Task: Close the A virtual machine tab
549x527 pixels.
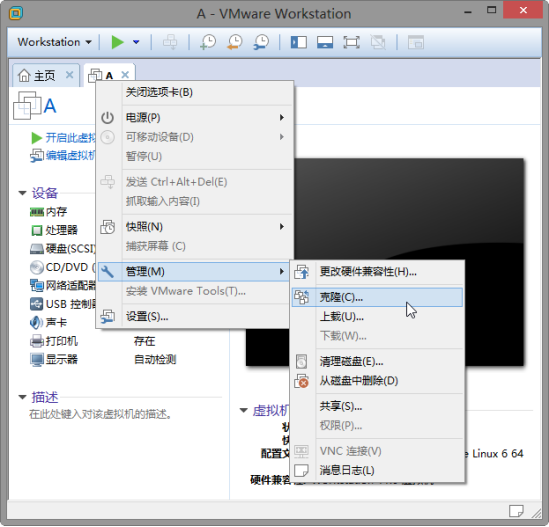Action: [x=125, y=75]
